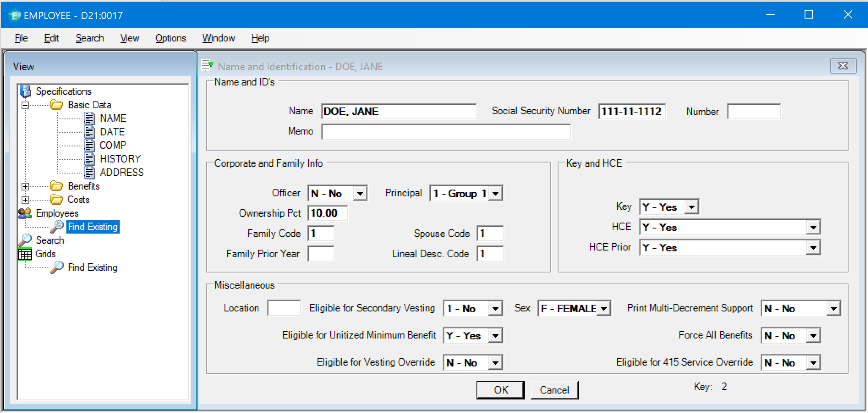This screenshot has height=413, width=868.
Task: Expand the Costs tree node
Action: click(x=25, y=200)
